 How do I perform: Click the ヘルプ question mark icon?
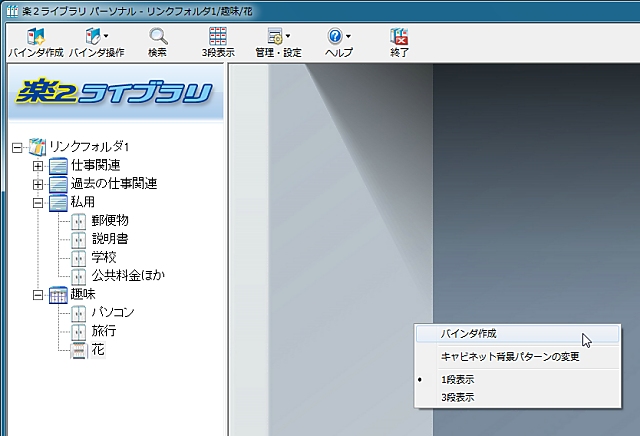(x=335, y=36)
